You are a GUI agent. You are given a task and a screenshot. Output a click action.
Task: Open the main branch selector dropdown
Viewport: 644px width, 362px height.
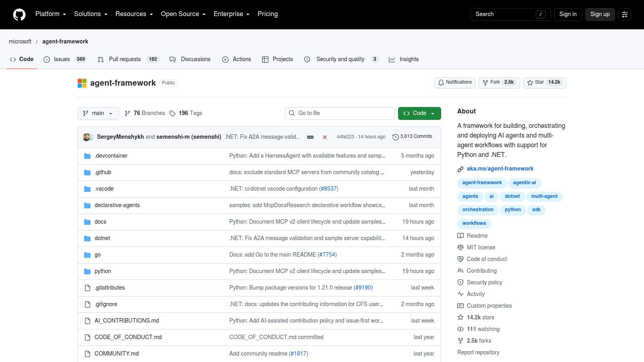pos(98,113)
